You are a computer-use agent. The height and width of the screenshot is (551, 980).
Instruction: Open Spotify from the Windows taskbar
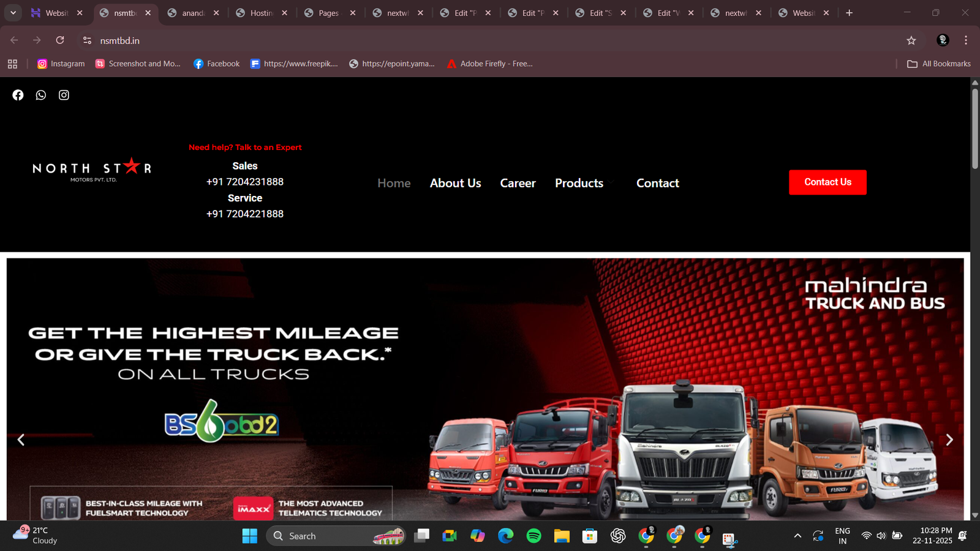click(533, 536)
